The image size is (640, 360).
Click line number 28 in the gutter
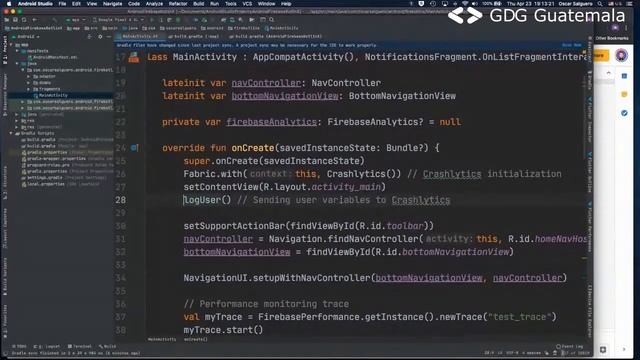click(120, 200)
